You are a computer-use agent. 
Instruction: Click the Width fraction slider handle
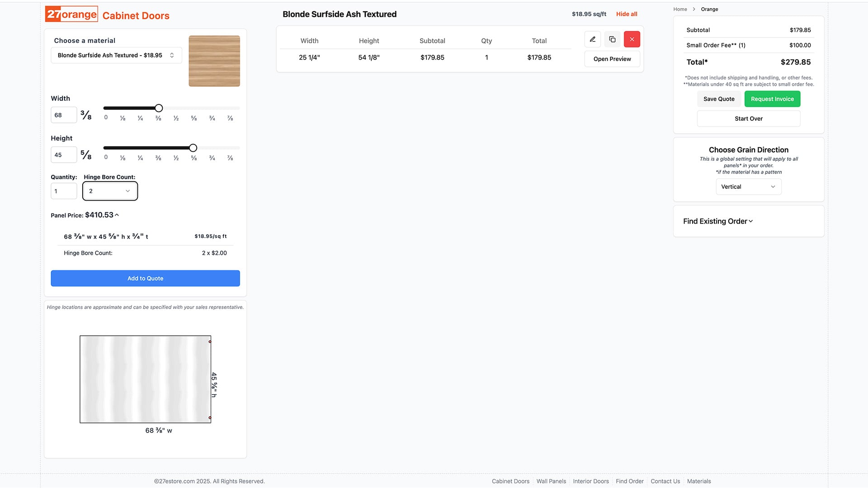pyautogui.click(x=159, y=108)
